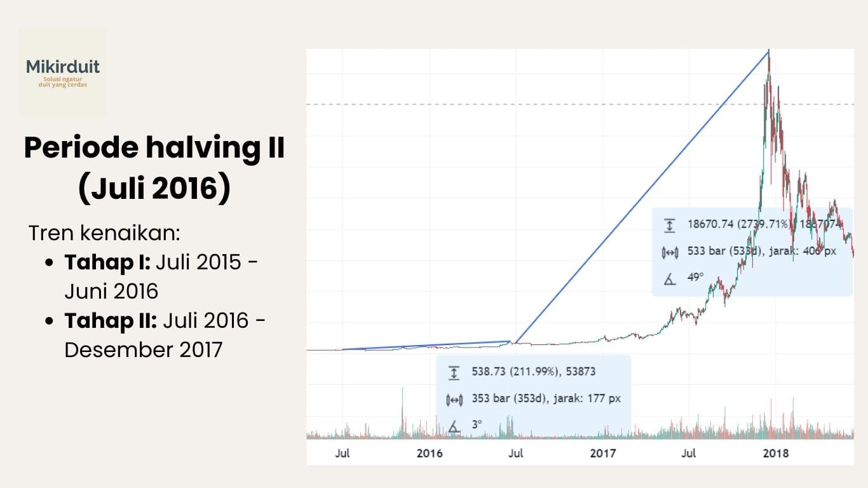Click the '2017' time axis label
The width and height of the screenshot is (868, 488).
tap(603, 454)
